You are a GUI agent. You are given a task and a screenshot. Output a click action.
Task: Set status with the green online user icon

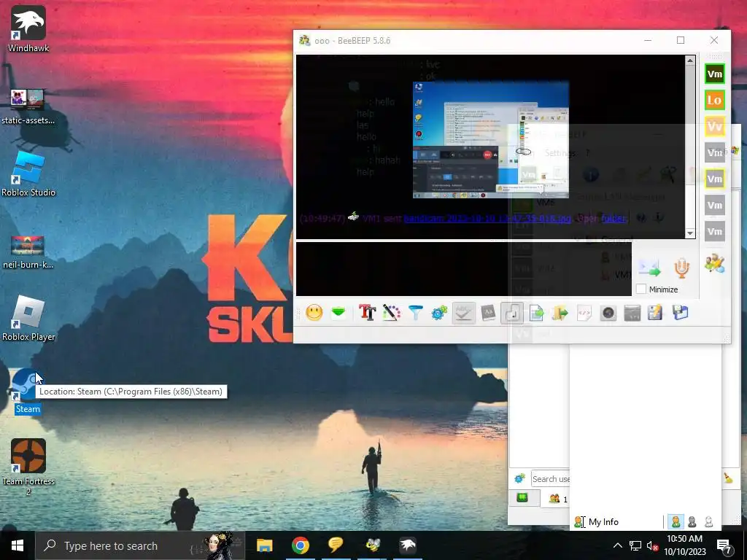point(676,522)
